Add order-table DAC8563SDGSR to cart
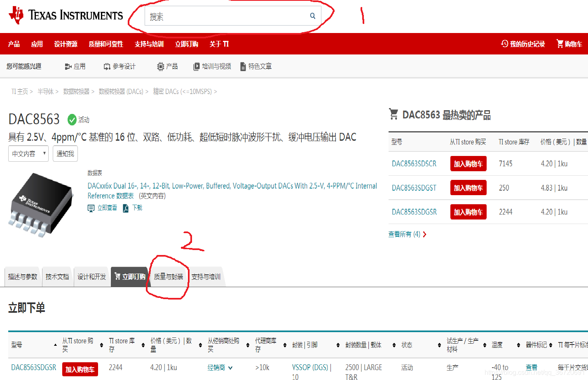588x380 pixels. pyautogui.click(x=80, y=369)
